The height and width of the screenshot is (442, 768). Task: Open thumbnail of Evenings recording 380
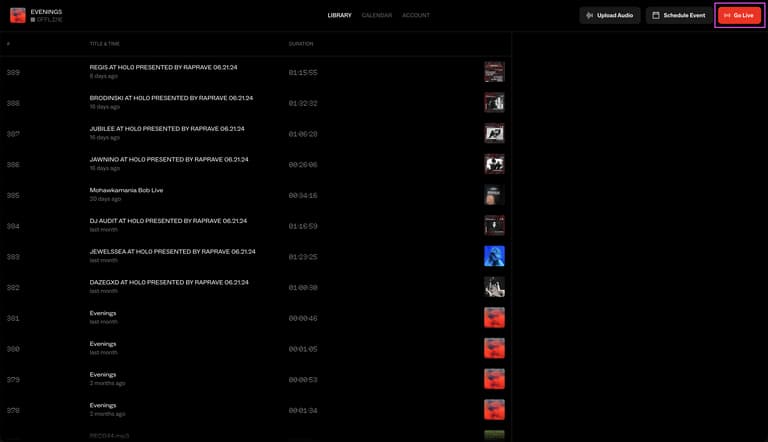tap(494, 348)
